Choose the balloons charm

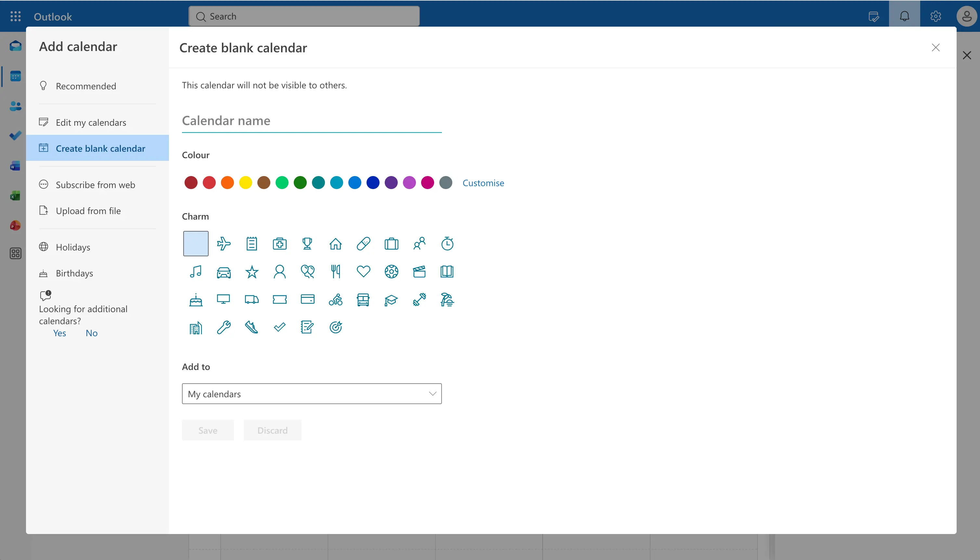pyautogui.click(x=307, y=272)
